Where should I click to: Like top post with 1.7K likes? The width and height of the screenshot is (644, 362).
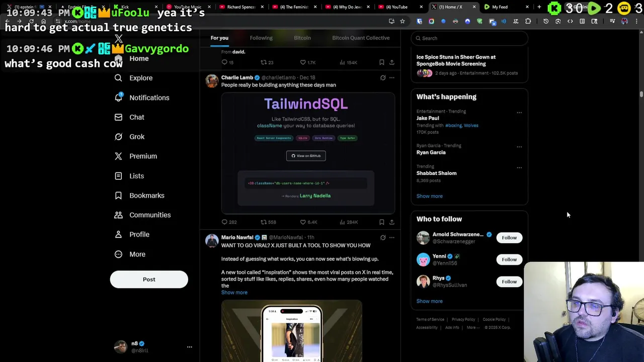pyautogui.click(x=307, y=62)
